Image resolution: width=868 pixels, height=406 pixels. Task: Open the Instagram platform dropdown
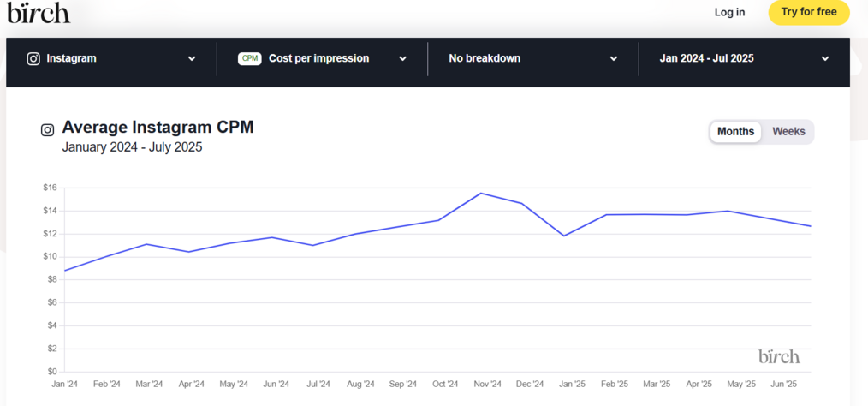pos(111,59)
